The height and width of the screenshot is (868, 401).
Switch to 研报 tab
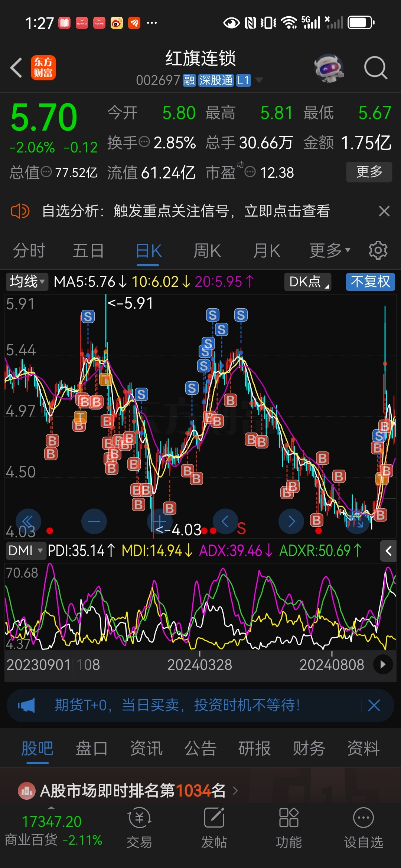254,749
